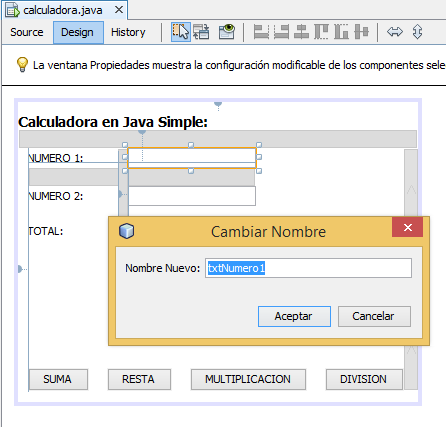The width and height of the screenshot is (446, 427).
Task: Click the right-middle handle of selected field
Action: (x=259, y=157)
